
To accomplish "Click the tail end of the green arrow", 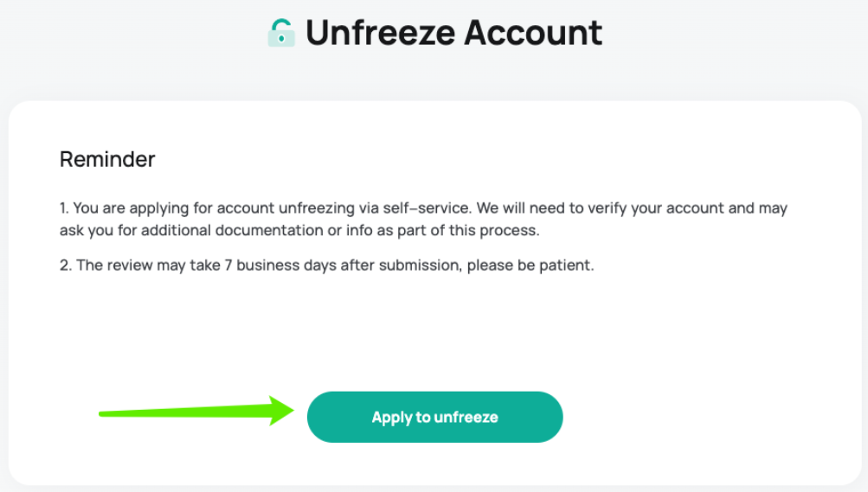I will (104, 413).
